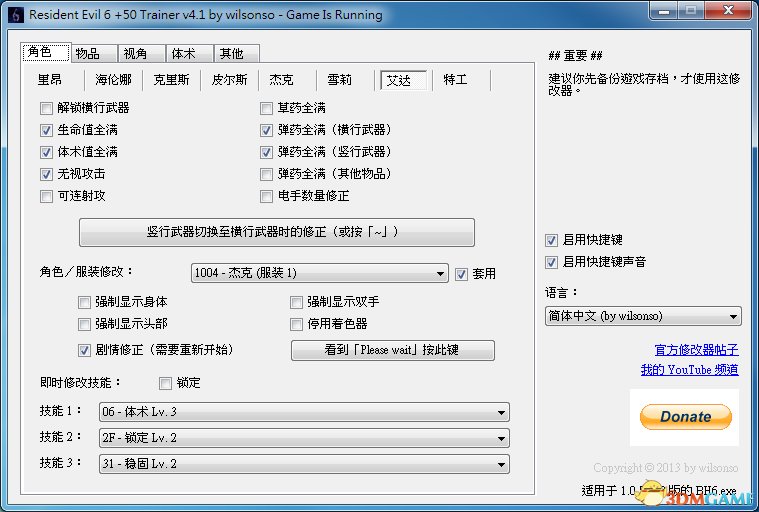
Task: Enable 弹药全满（其他物品）checkbox
Action: pyautogui.click(x=266, y=174)
